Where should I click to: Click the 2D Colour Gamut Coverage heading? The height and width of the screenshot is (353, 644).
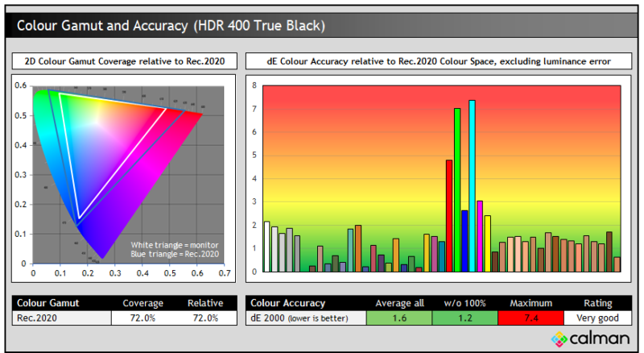click(125, 61)
